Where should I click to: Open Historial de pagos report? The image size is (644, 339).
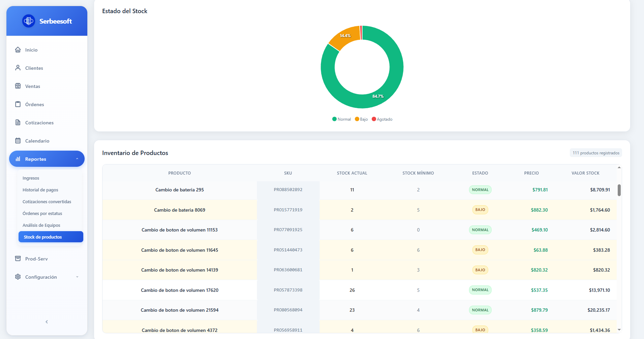click(x=40, y=190)
